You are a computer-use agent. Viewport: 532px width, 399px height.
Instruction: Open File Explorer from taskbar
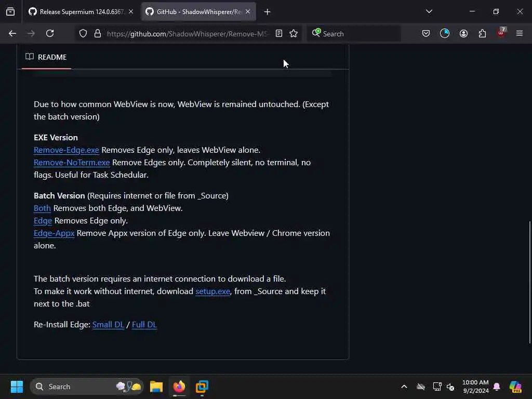click(x=156, y=387)
